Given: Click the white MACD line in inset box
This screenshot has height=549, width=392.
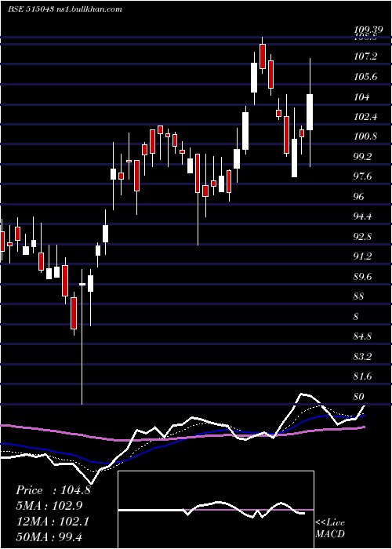Looking at the screenshot, I should (x=212, y=510).
